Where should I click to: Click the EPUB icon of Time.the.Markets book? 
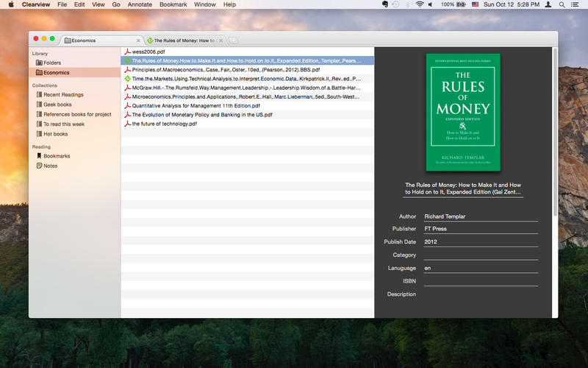point(127,79)
